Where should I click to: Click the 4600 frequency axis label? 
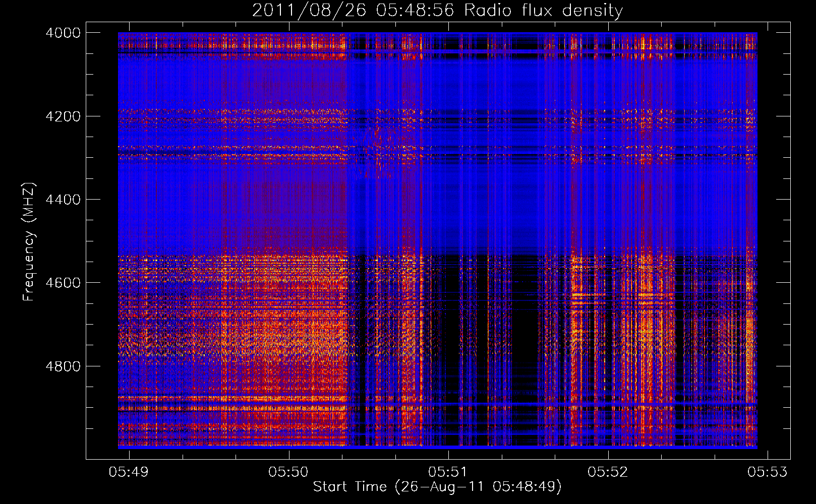63,283
